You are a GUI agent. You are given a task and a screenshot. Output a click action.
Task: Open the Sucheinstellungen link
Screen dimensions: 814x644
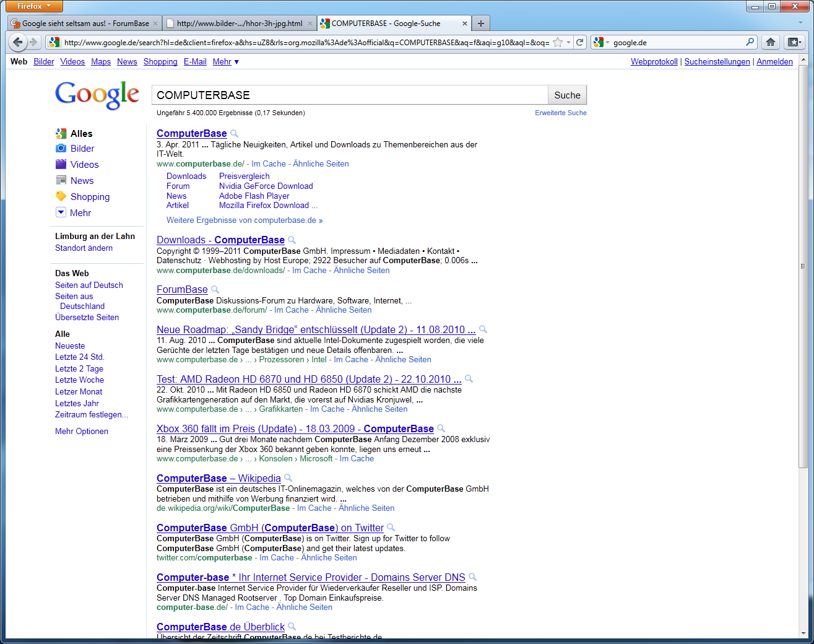click(717, 62)
